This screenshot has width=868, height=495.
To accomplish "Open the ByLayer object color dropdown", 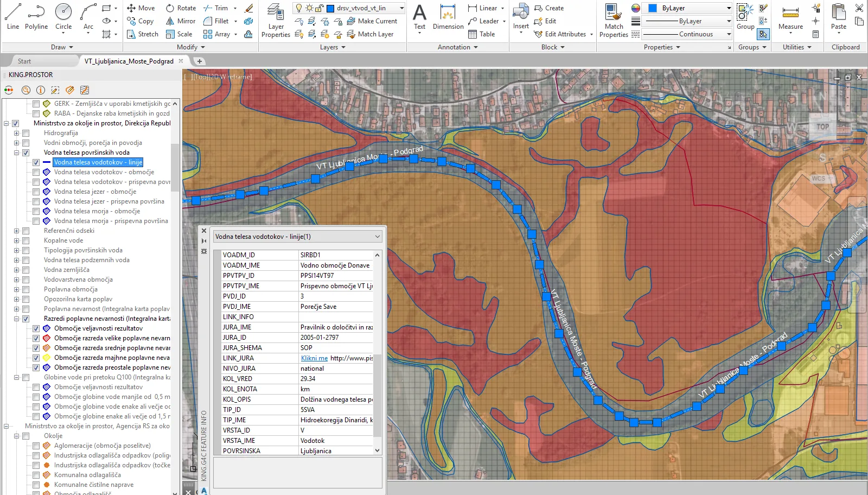I will point(729,8).
